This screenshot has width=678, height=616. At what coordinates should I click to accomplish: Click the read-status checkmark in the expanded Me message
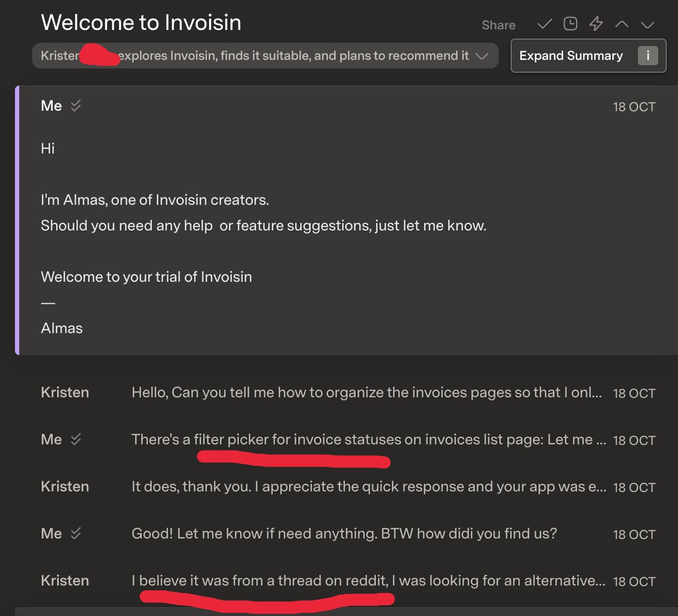pyautogui.click(x=76, y=106)
